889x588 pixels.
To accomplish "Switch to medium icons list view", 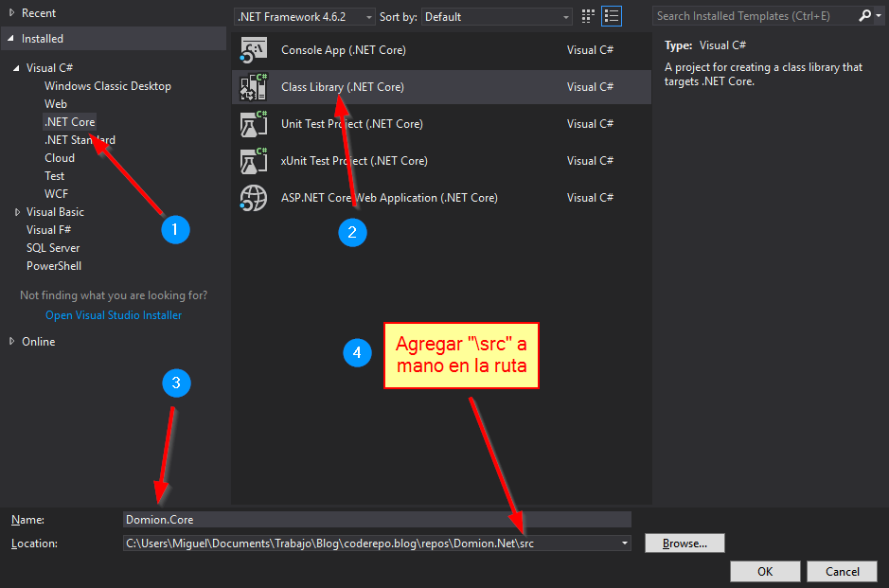I will (612, 16).
